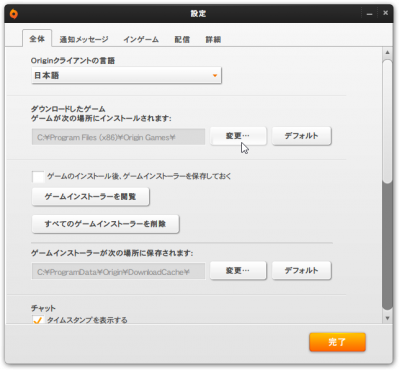399x370 pixels.
Task: Click the vertical scrollbar thumb
Action: tap(387, 121)
